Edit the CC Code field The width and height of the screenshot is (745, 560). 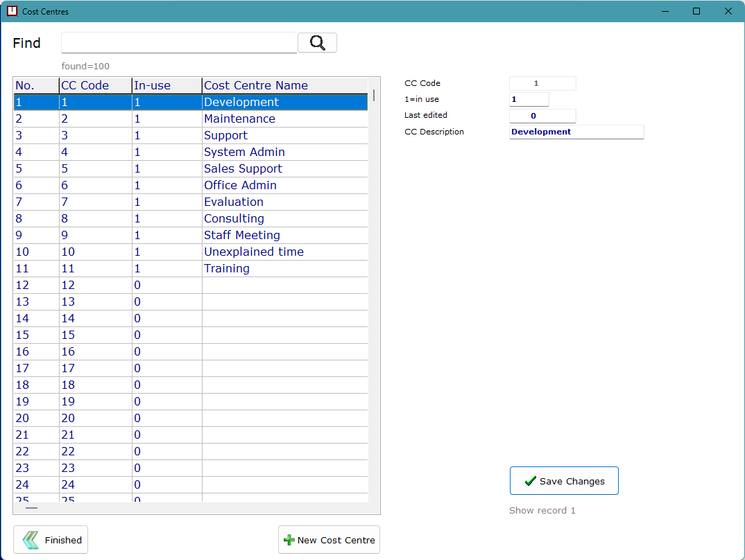click(x=542, y=83)
